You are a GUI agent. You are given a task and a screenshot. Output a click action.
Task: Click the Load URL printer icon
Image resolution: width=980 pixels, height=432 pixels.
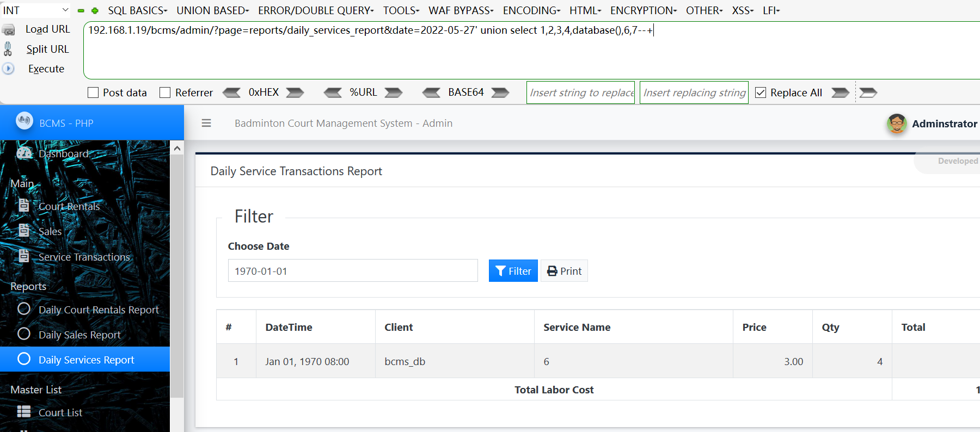(x=9, y=29)
